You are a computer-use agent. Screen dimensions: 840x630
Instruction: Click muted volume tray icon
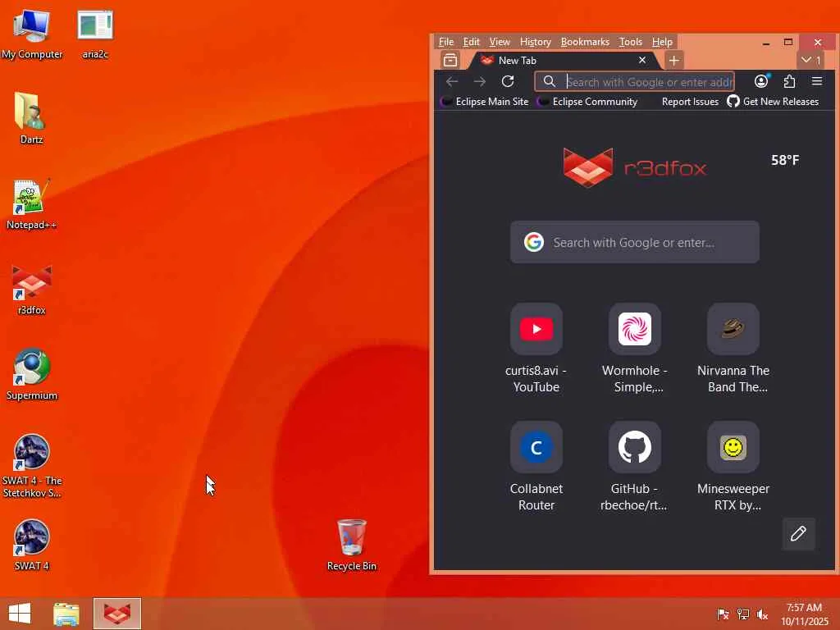tap(762, 614)
